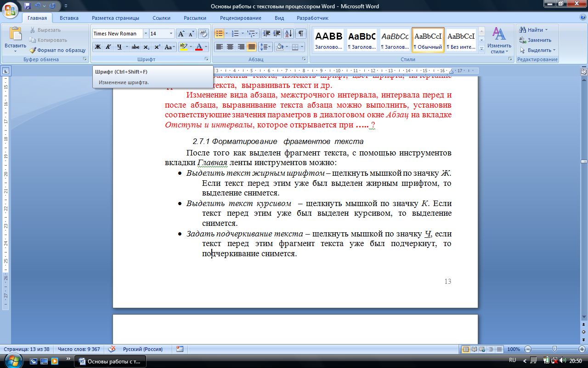Click the shading paint bucket icon
This screenshot has height=368, width=588.
tap(279, 47)
